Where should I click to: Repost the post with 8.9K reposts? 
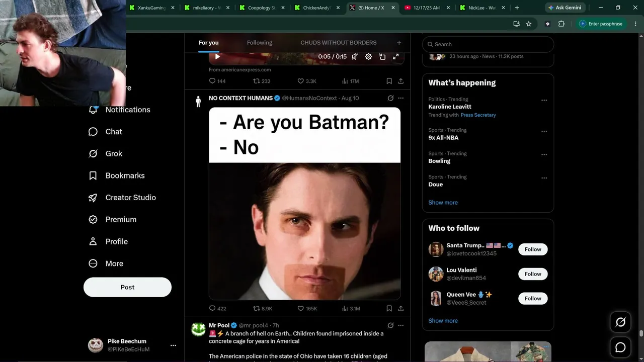[263, 308]
